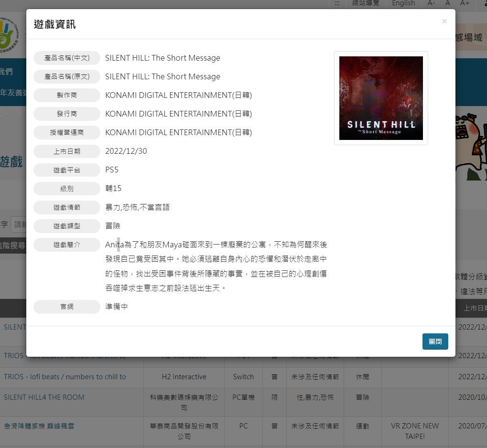The width and height of the screenshot is (487, 448).
Task: Select the 遊戲情節 label
Action: click(x=67, y=207)
